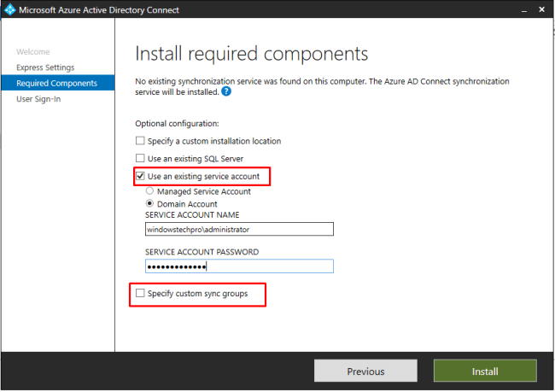Image resolution: width=555 pixels, height=392 pixels.
Task: Click the Previous button
Action: [365, 371]
